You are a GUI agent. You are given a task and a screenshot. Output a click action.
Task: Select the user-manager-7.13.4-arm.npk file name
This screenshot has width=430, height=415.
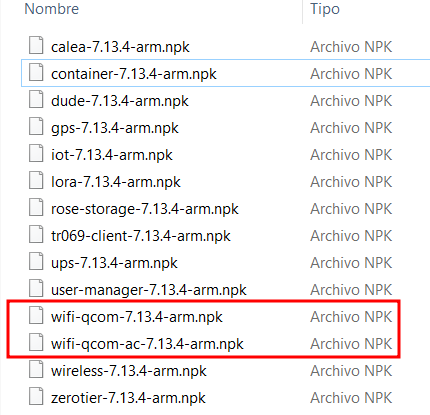tap(149, 290)
